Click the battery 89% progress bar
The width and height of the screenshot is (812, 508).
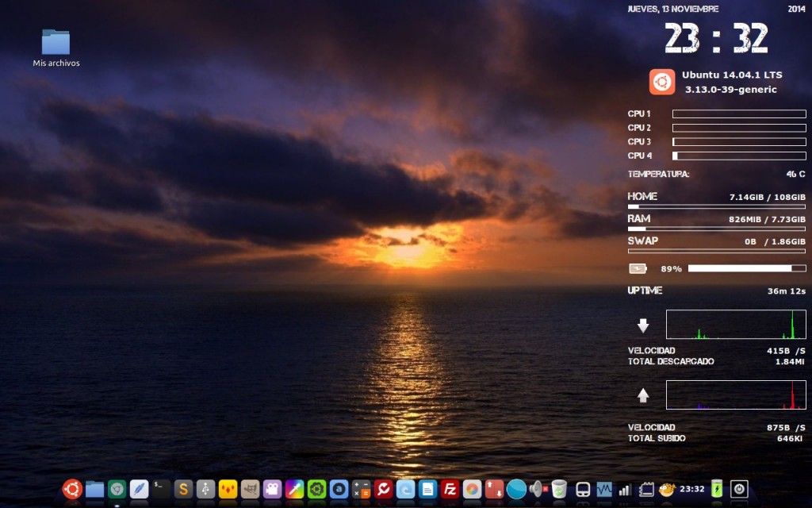click(x=746, y=268)
